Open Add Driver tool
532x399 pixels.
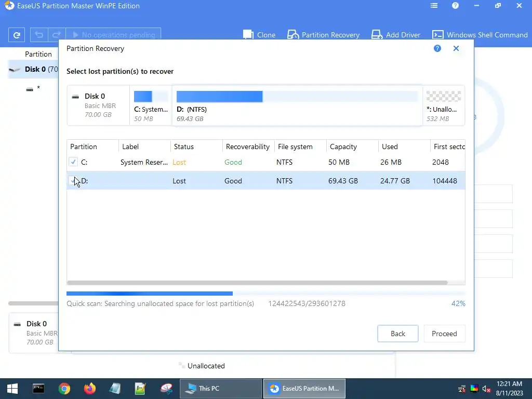tap(395, 35)
